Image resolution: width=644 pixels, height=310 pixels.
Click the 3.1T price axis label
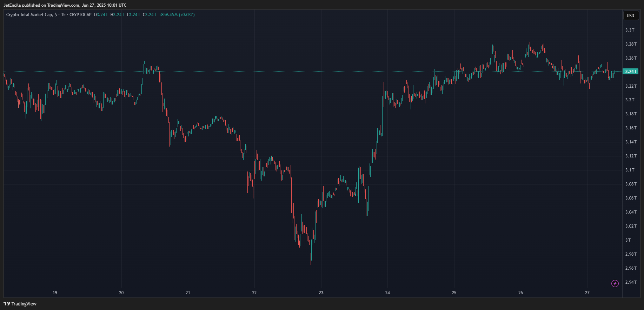[630, 170]
